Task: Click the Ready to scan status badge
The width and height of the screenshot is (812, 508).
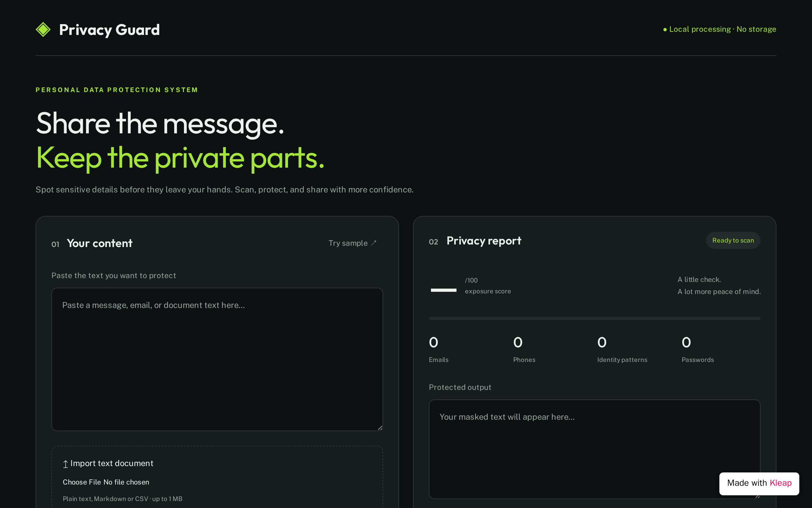Action: pyautogui.click(x=733, y=240)
